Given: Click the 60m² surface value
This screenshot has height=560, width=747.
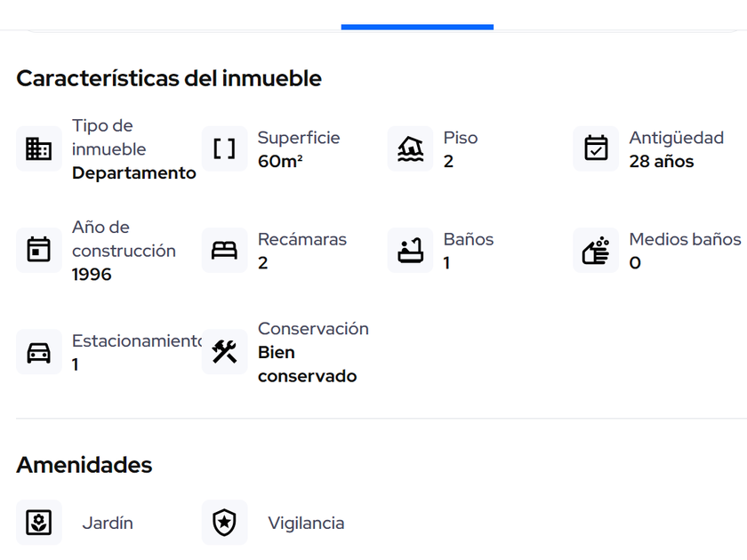Looking at the screenshot, I should [280, 162].
